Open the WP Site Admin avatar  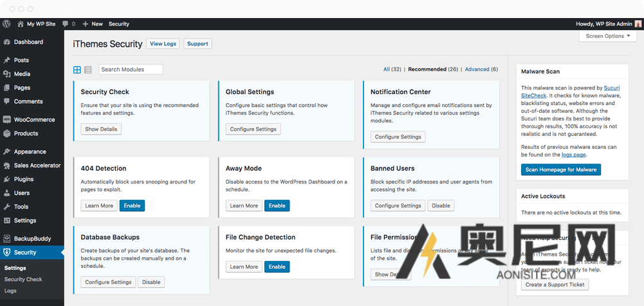[638, 24]
